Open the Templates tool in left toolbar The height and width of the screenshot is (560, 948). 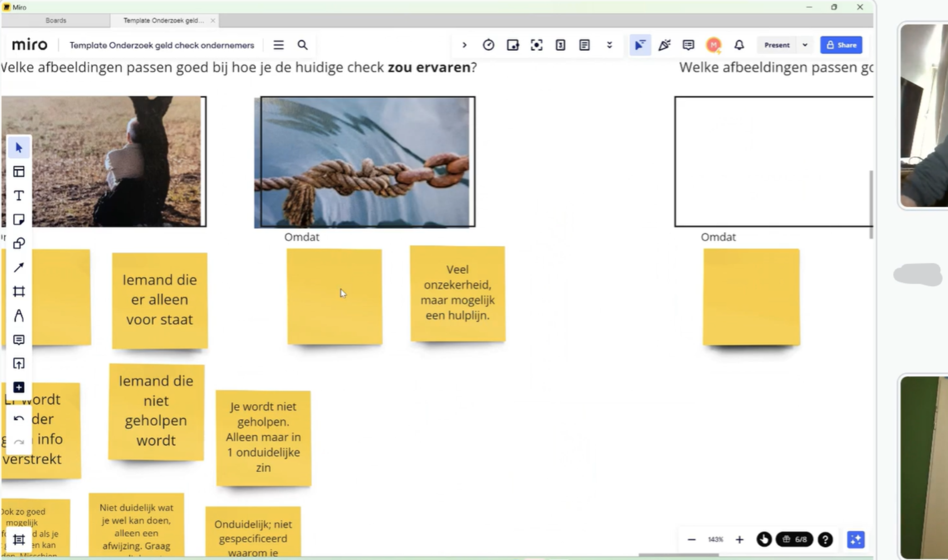pos(19,172)
